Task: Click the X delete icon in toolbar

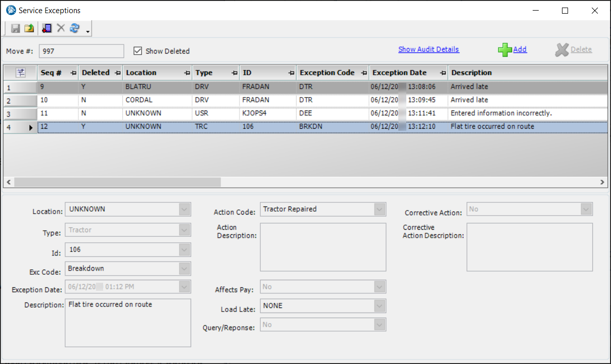Action: click(61, 29)
